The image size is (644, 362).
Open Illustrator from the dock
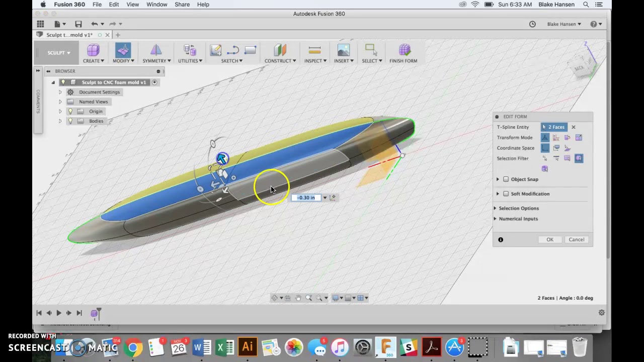[x=248, y=347]
